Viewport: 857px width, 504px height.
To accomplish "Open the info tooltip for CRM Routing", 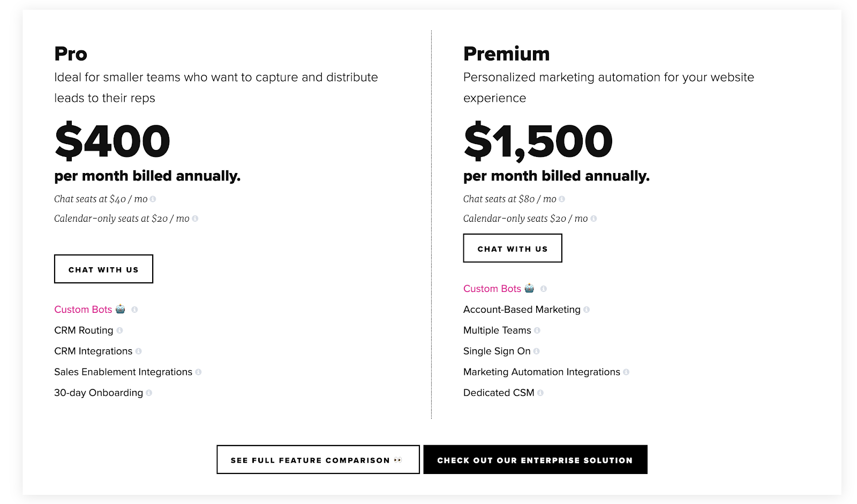I will click(119, 330).
